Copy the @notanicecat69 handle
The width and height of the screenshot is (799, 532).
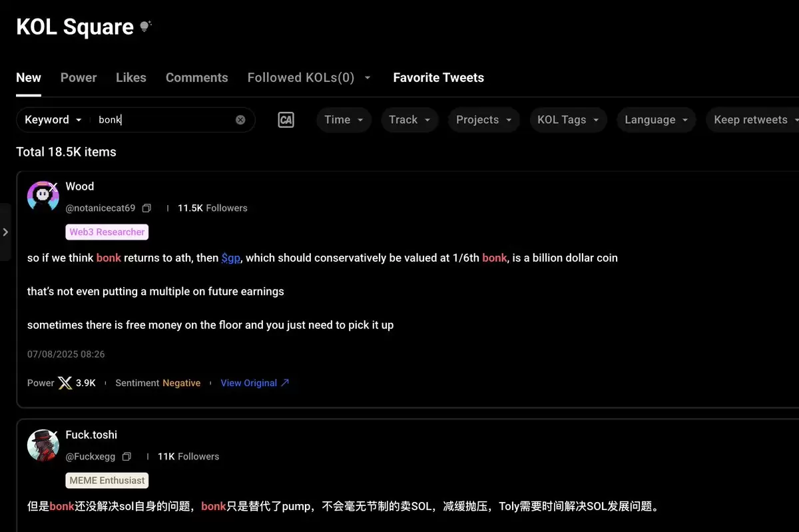tap(146, 208)
